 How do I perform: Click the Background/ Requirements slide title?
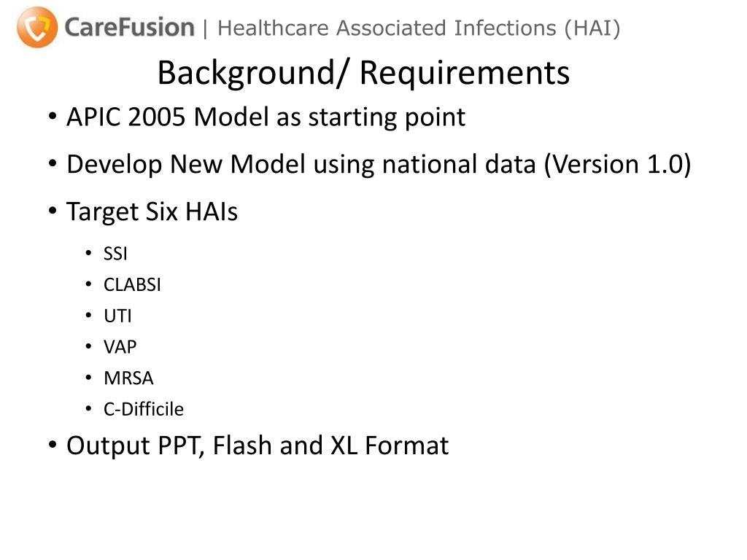point(363,73)
